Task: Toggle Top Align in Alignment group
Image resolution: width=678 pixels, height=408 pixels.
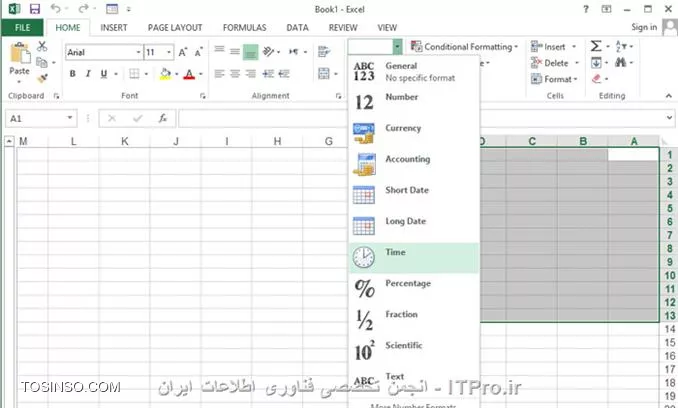Action: [x=220, y=51]
